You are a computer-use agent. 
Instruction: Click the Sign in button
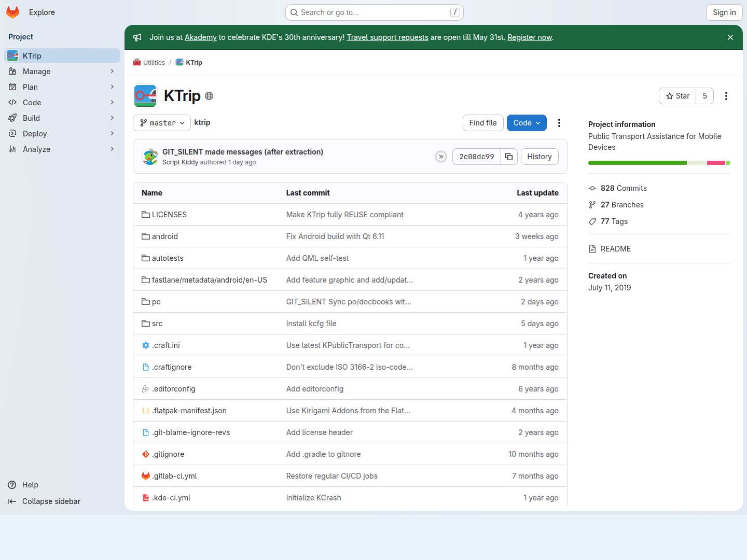(724, 12)
